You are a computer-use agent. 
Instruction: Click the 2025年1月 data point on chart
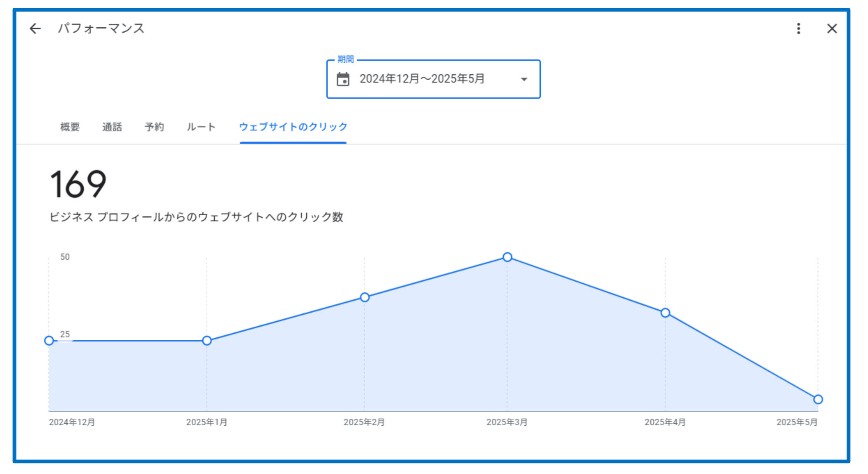click(x=207, y=341)
